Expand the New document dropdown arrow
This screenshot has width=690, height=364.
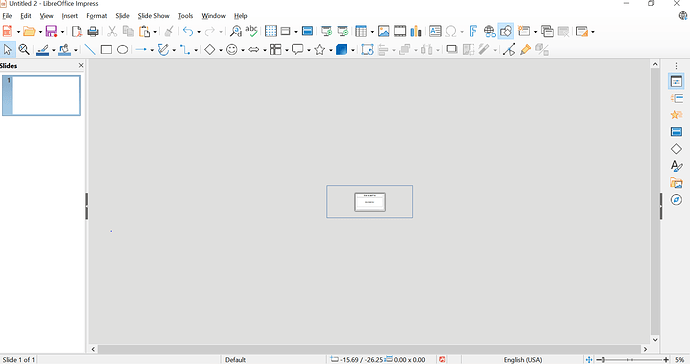(18, 32)
